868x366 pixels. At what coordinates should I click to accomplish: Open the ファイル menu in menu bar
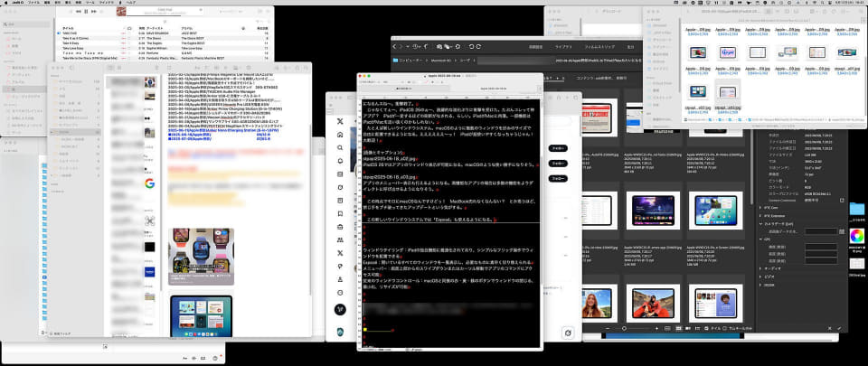coord(33,2)
